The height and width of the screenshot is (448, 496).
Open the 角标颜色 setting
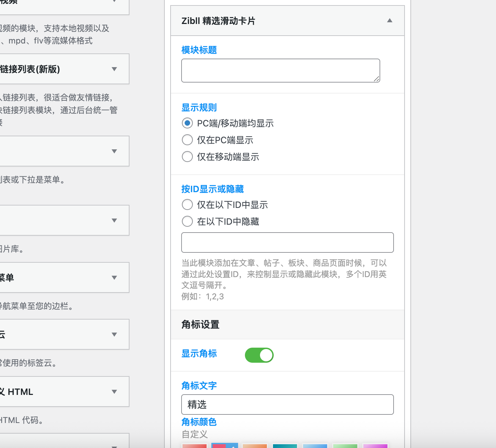tap(199, 422)
